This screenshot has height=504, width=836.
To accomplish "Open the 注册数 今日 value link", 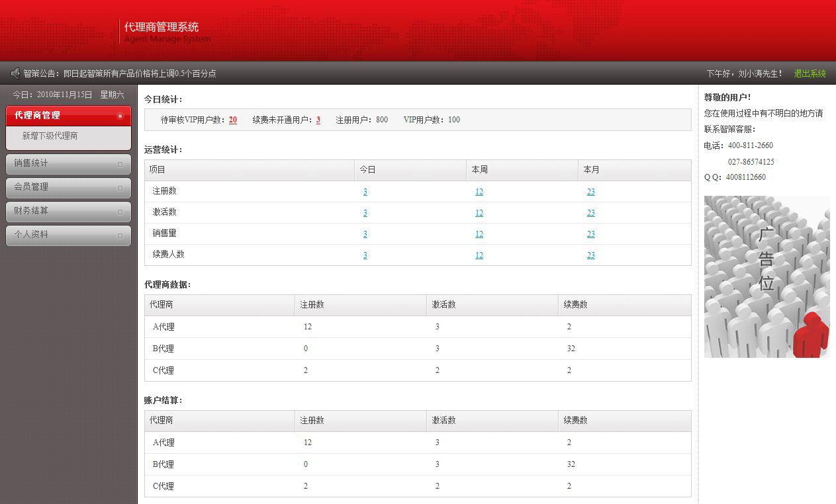I will click(x=365, y=192).
